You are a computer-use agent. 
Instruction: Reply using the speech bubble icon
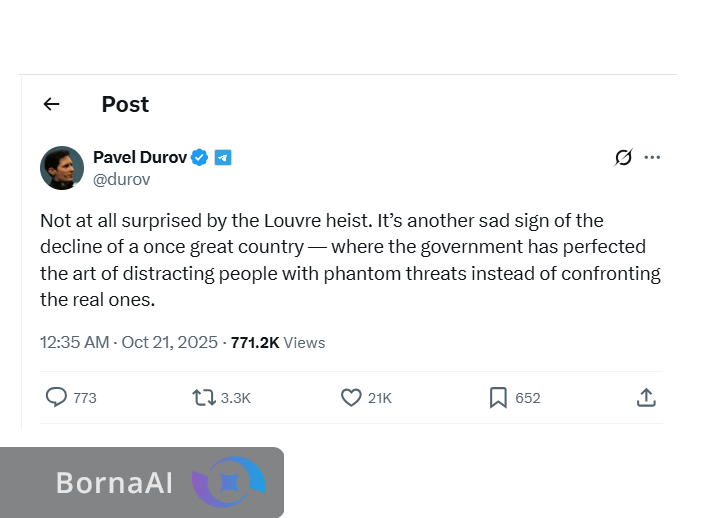[x=57, y=397]
